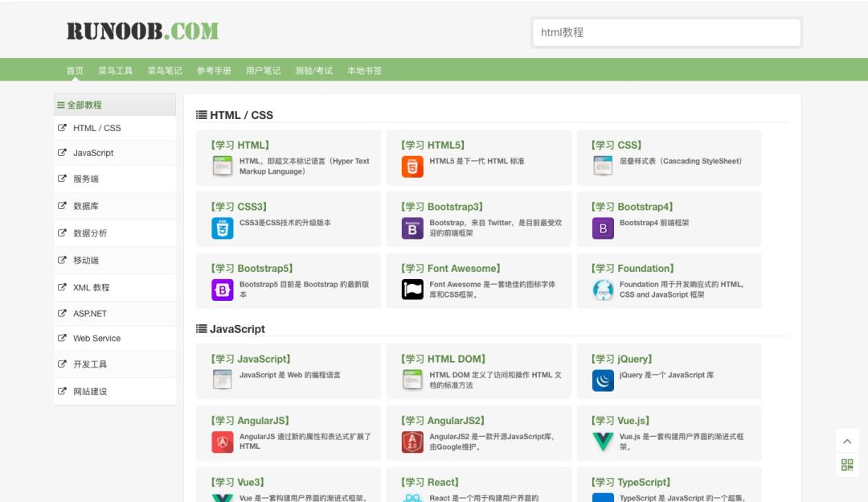
Task: Click the orange HTML5 shield icon
Action: tap(412, 167)
